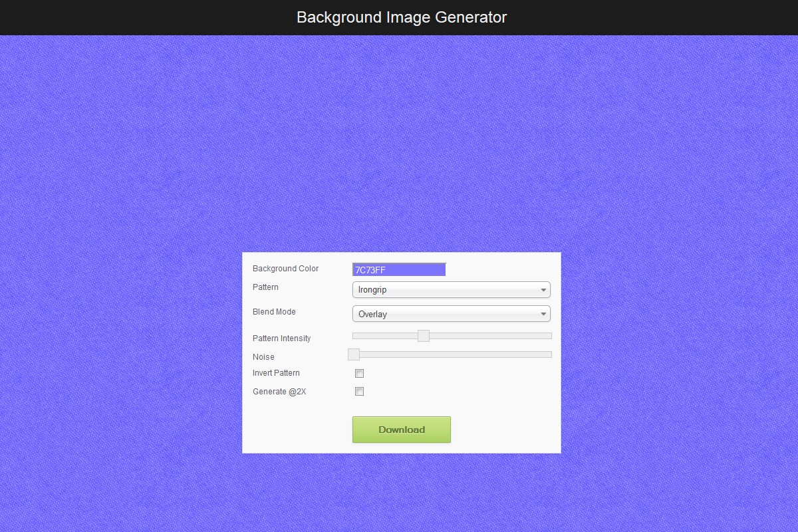Enable the Invert Pattern checkbox

pyautogui.click(x=360, y=373)
